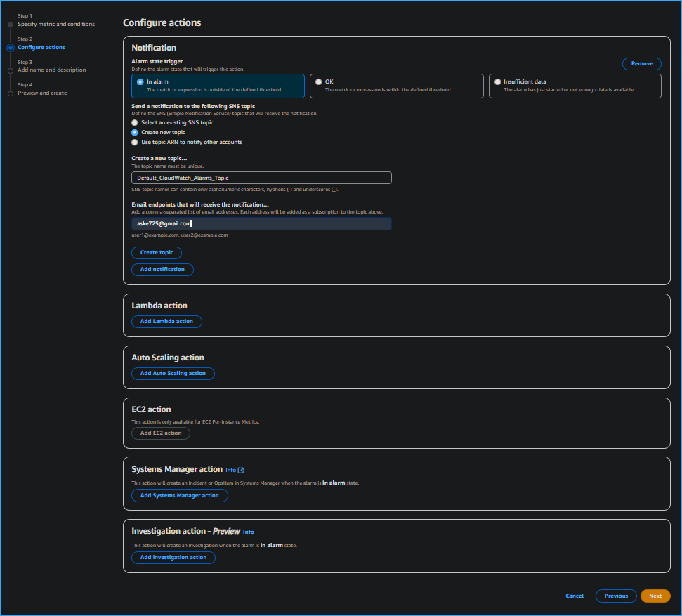Click the topic name input containing Default_CloudWatch_Alarms_Topic
Viewport: 682px width, 616px height.
click(x=261, y=177)
